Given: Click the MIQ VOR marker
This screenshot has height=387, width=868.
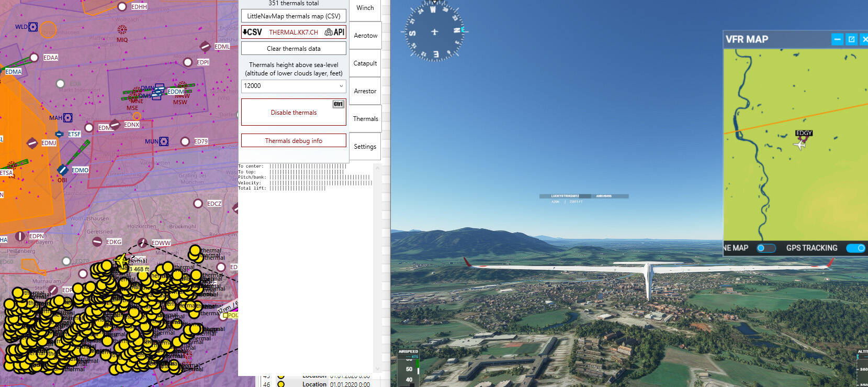Looking at the screenshot, I should pos(122,29).
